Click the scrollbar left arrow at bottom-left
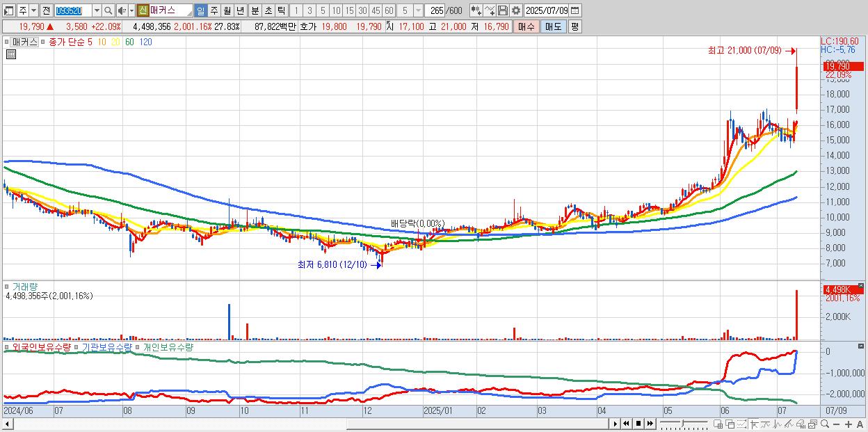This screenshot has width=868, height=432. click(7, 424)
